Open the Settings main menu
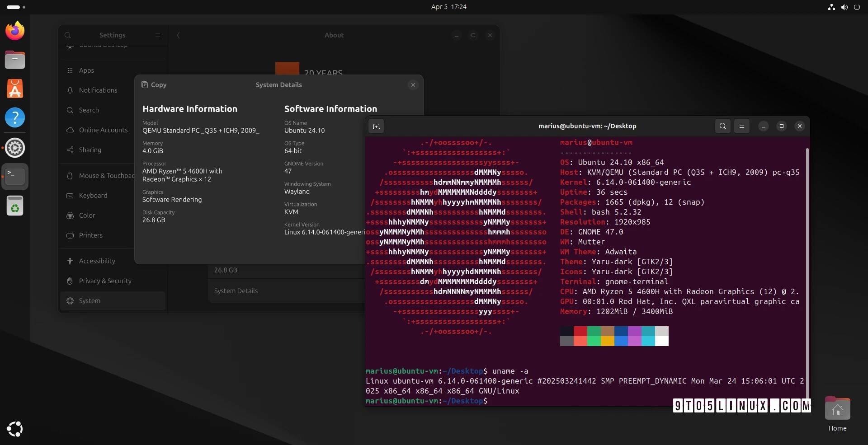 [158, 35]
